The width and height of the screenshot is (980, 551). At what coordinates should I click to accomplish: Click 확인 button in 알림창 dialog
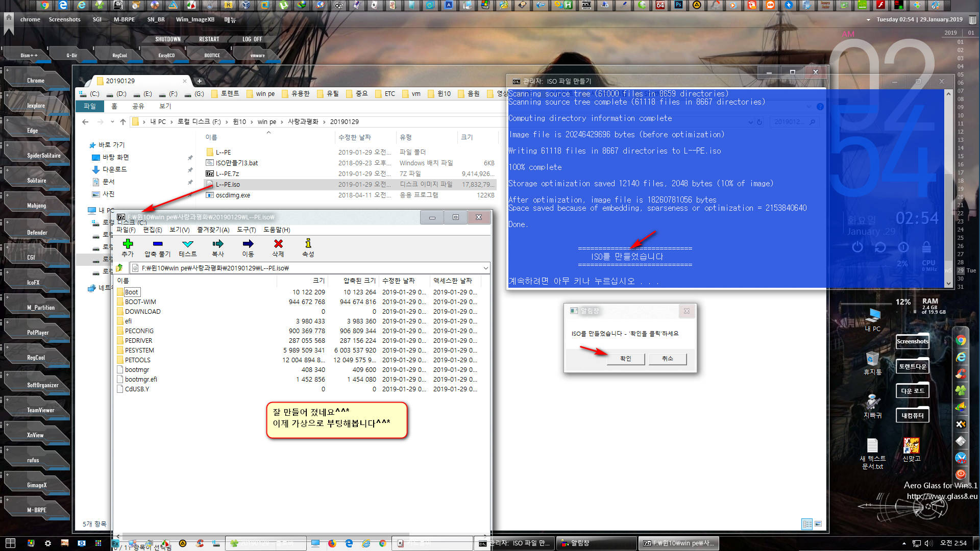[x=626, y=359]
